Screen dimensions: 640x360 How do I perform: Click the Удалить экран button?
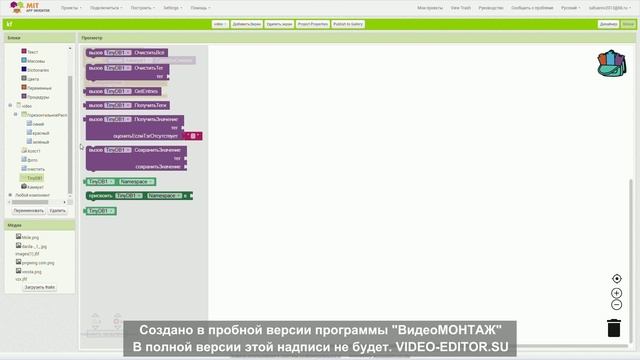279,24
